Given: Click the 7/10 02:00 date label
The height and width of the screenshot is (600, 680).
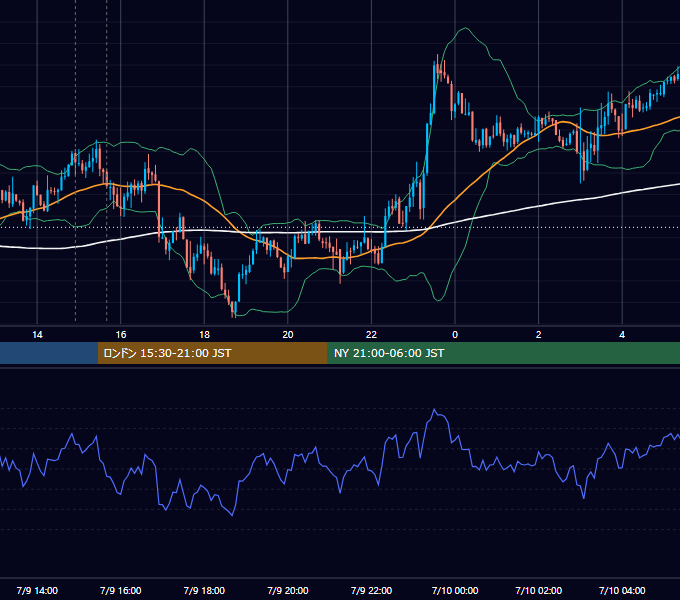Looking at the screenshot, I should pyautogui.click(x=539, y=590).
